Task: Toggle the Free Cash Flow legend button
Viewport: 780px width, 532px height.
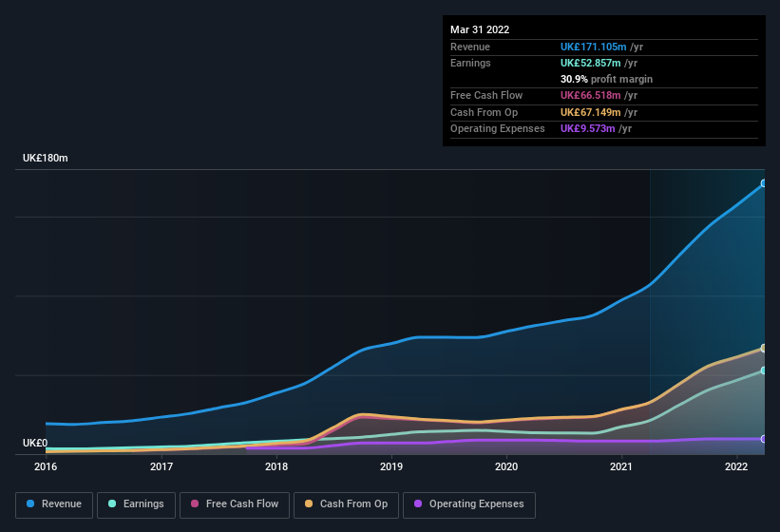Action: [235, 504]
